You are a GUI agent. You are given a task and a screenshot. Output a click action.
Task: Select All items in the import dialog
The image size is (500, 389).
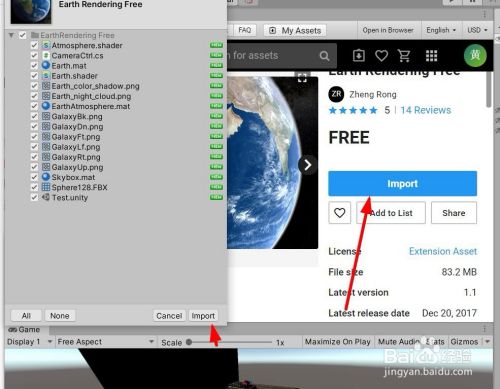26,316
